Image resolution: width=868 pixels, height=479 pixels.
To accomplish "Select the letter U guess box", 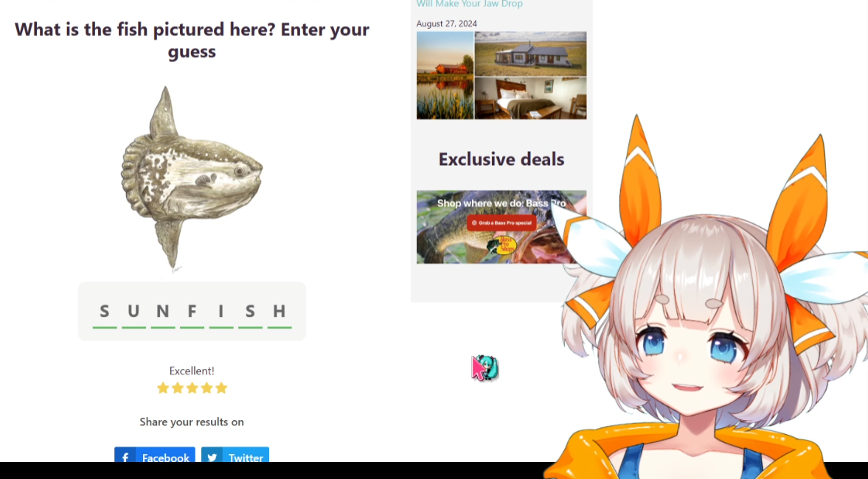I will point(133,312).
